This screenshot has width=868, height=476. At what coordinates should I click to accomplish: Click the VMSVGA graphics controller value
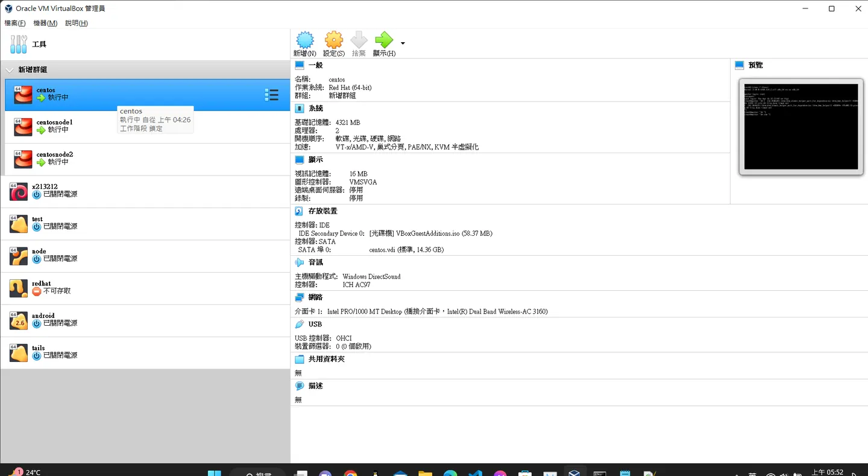point(363,182)
